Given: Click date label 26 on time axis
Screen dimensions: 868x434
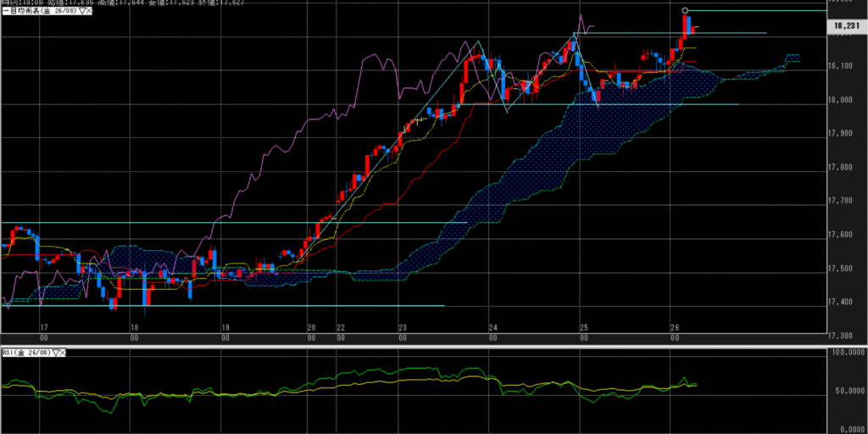Looking at the screenshot, I should pos(675,327).
